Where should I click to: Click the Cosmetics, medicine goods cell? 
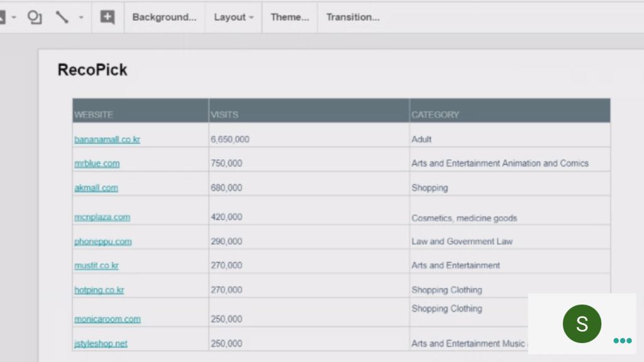click(464, 218)
